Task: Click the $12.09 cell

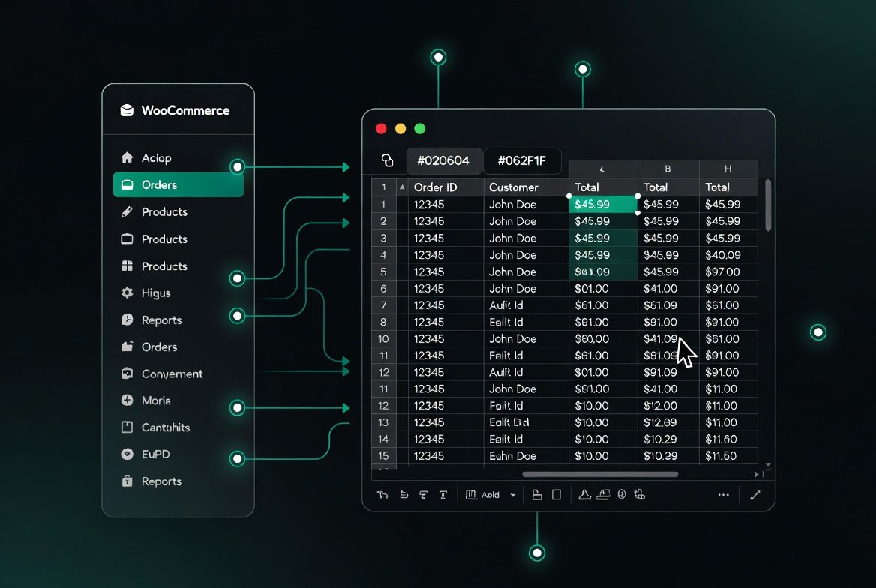Action: coord(667,422)
